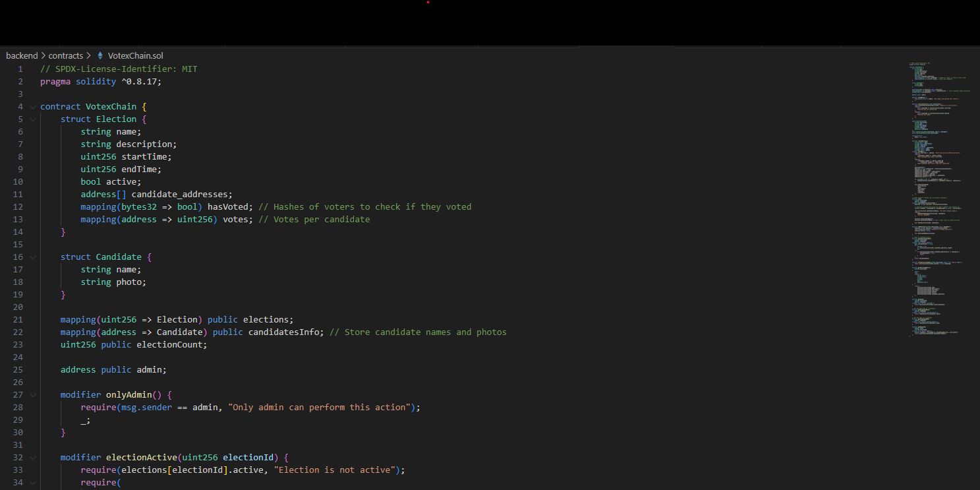Open the backend breadcrumb segment
This screenshot has width=980, height=490.
tap(22, 56)
